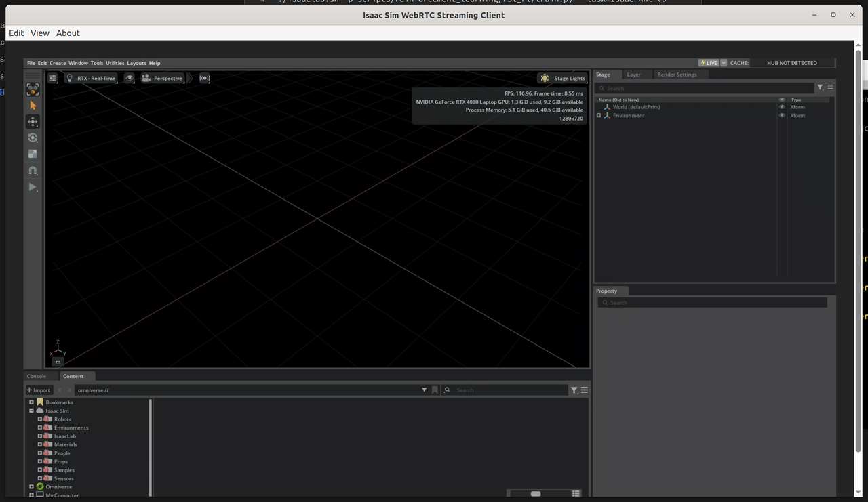This screenshot has width=868, height=502.
Task: Select the orange arrow Select tool
Action: coord(33,106)
